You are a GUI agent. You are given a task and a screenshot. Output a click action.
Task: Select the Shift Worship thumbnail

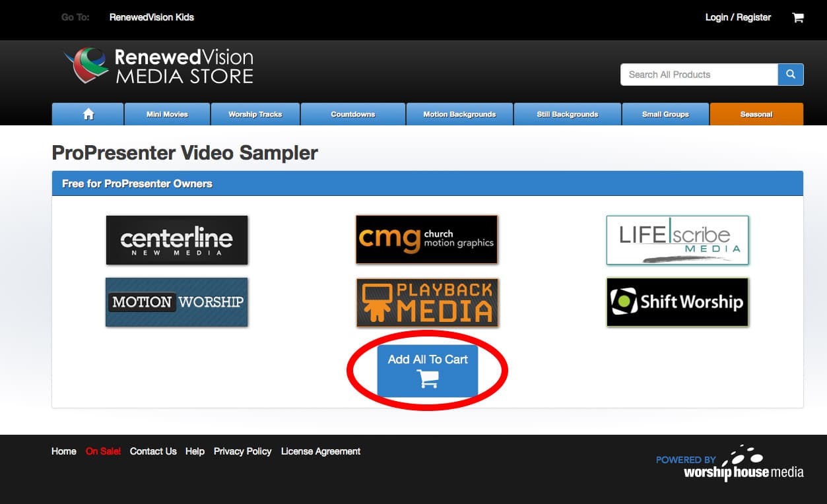(x=678, y=302)
